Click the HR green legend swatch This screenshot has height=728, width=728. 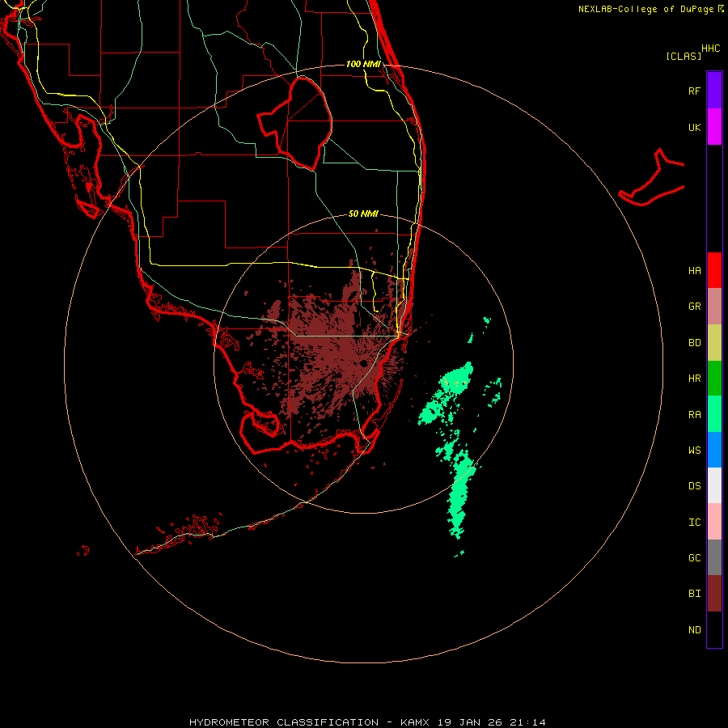[714, 379]
